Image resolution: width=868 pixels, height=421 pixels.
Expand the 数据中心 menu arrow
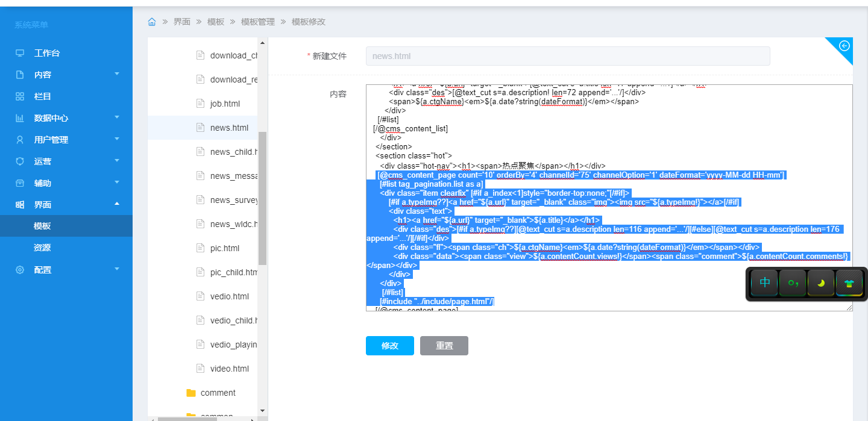coord(117,117)
